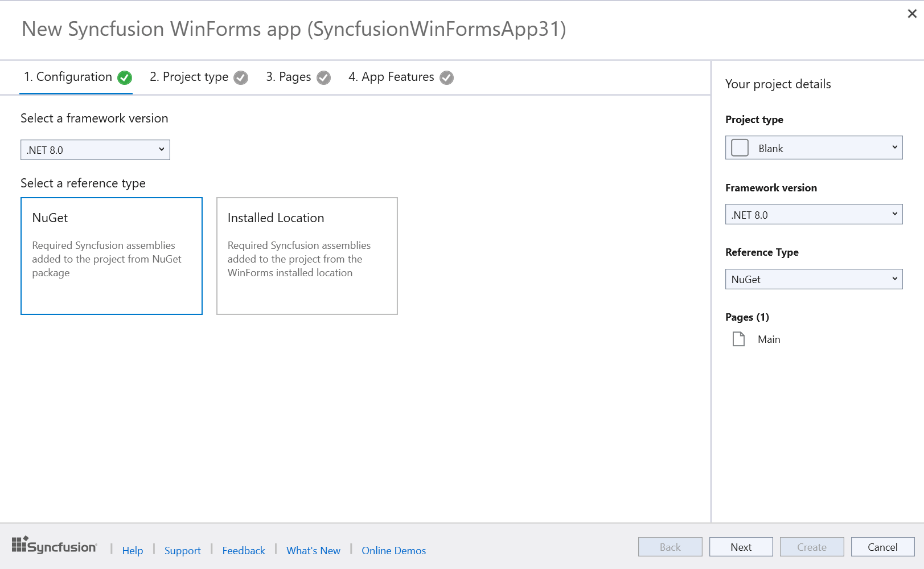Screen dimensions: 924x569
Task: Click the green Configuration checkmark icon
Action: coord(125,77)
